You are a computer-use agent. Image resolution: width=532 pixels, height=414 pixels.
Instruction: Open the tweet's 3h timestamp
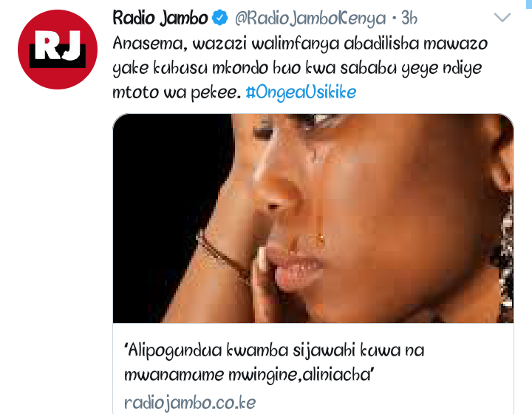click(409, 18)
